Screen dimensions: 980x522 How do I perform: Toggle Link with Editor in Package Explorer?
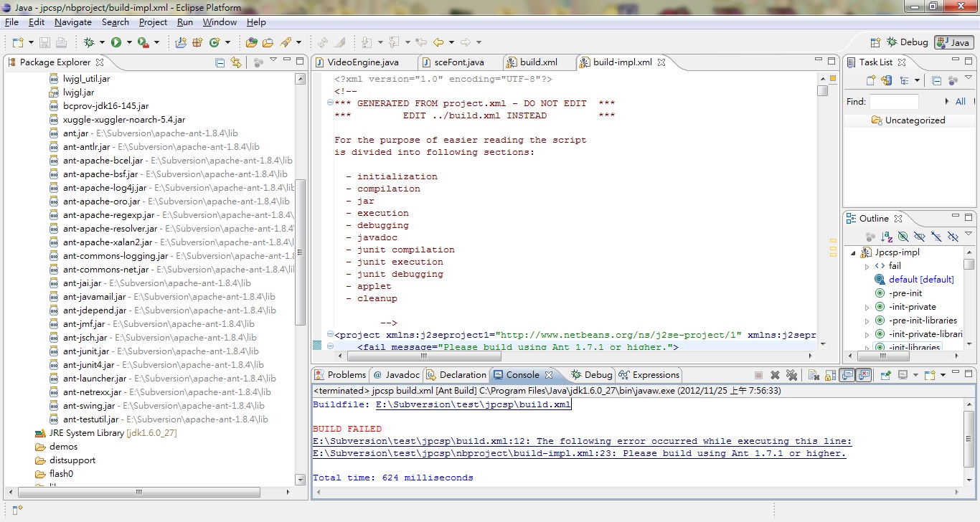click(x=235, y=62)
